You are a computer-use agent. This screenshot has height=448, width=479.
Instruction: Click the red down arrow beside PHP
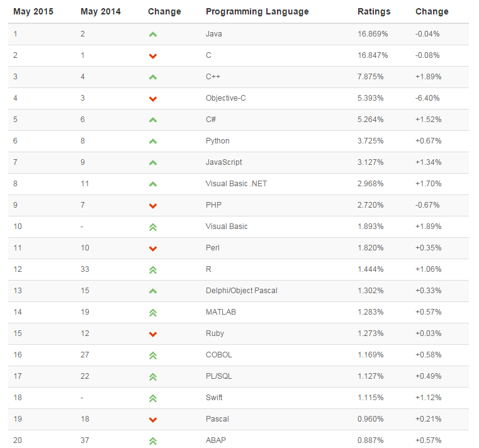(152, 206)
